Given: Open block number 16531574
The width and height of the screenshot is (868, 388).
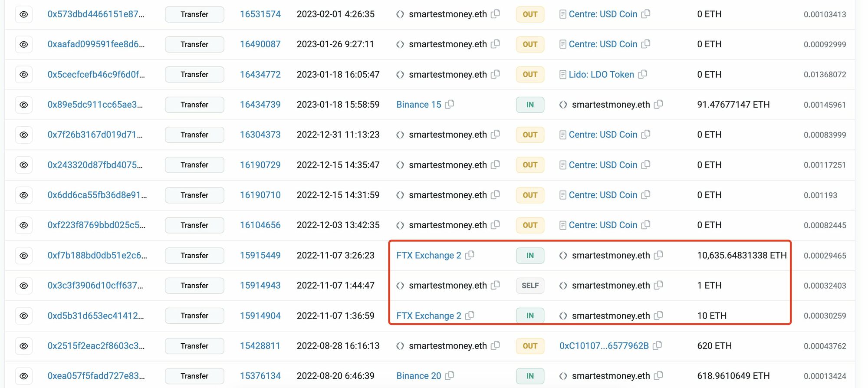Looking at the screenshot, I should pos(260,14).
